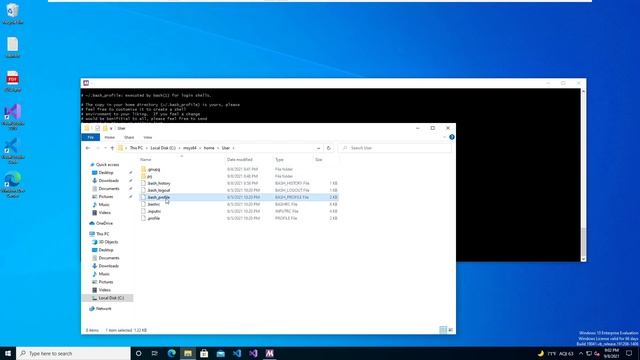Click the MSYS2 terminal window title icon

[x=86, y=83]
